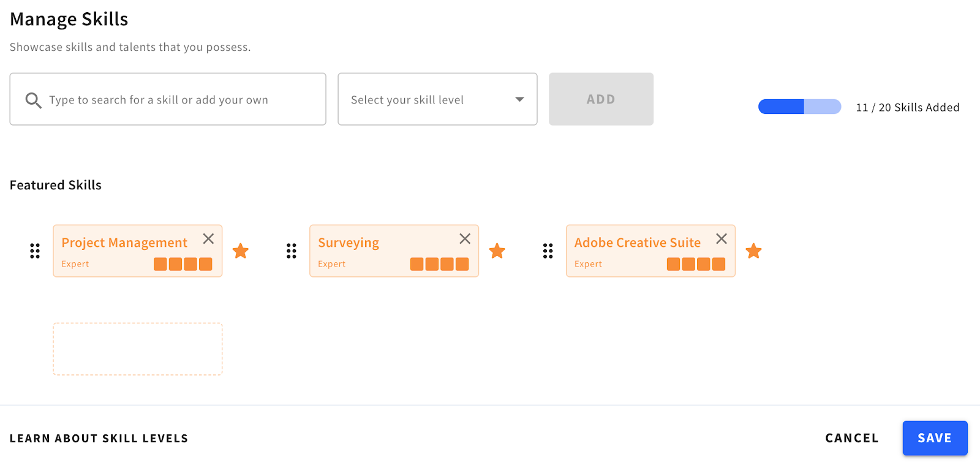Click the empty dashed featured skill slot
980x465 pixels.
tap(138, 349)
